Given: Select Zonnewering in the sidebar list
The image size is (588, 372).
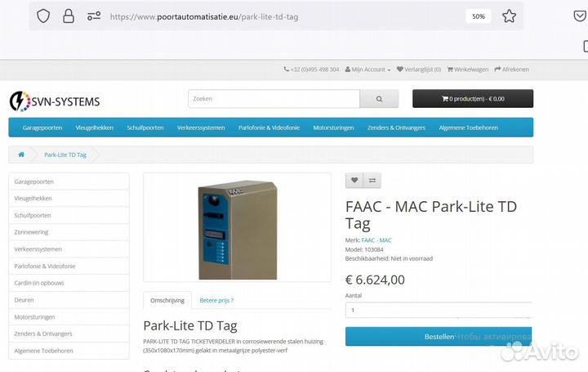Looking at the screenshot, I should [x=69, y=232].
